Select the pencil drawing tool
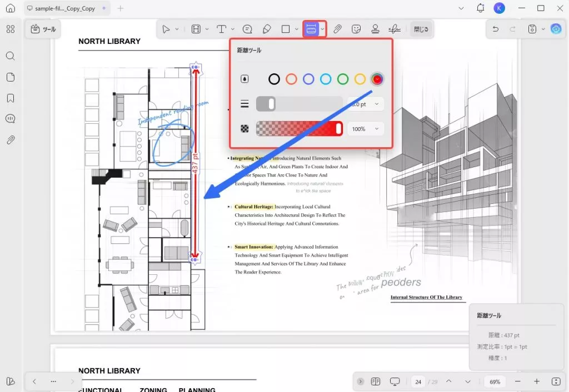The image size is (569, 392). tap(267, 29)
